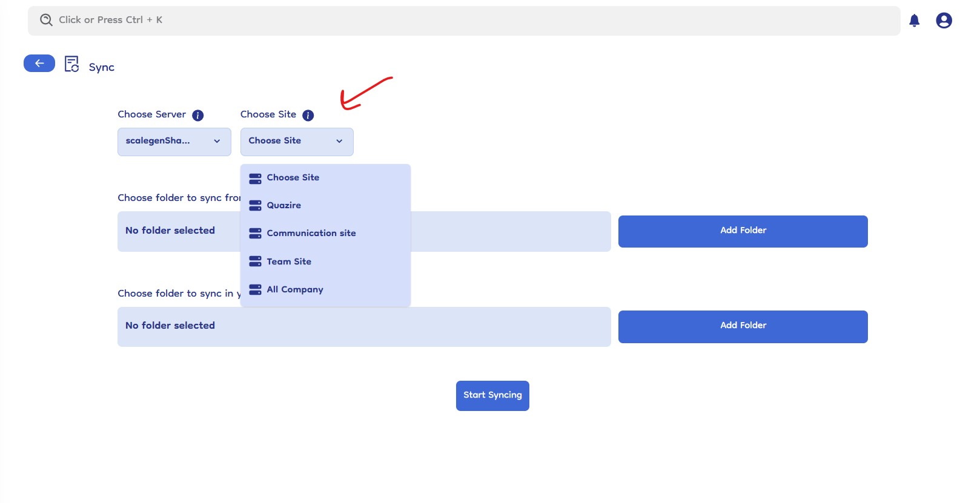The height and width of the screenshot is (503, 980).
Task: Click the server icon next to Quazire
Action: click(256, 205)
